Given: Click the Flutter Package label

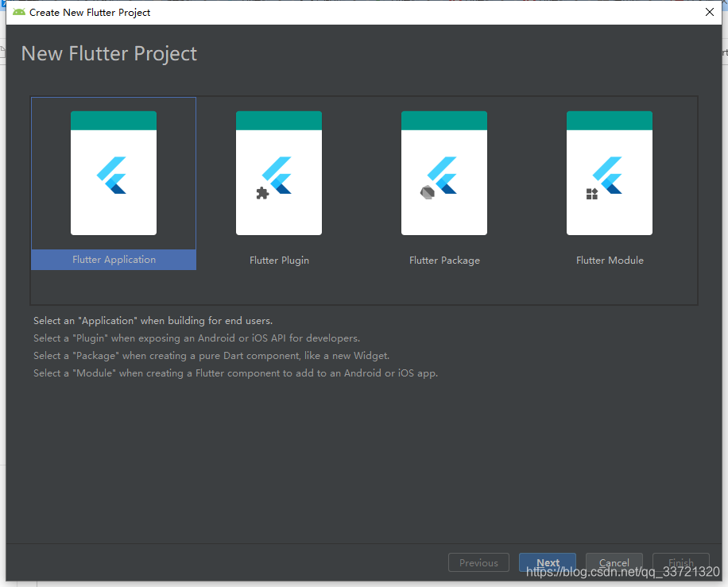Looking at the screenshot, I should pyautogui.click(x=444, y=261).
